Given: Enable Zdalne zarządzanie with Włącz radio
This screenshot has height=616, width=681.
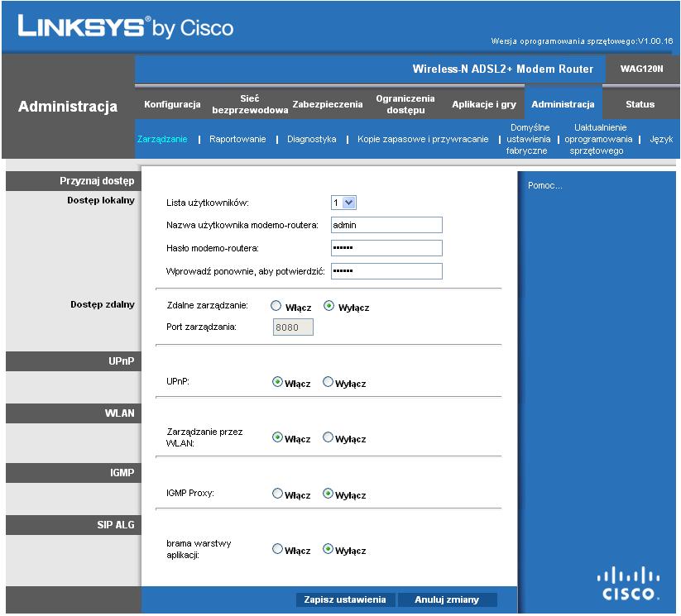Looking at the screenshot, I should click(x=276, y=306).
